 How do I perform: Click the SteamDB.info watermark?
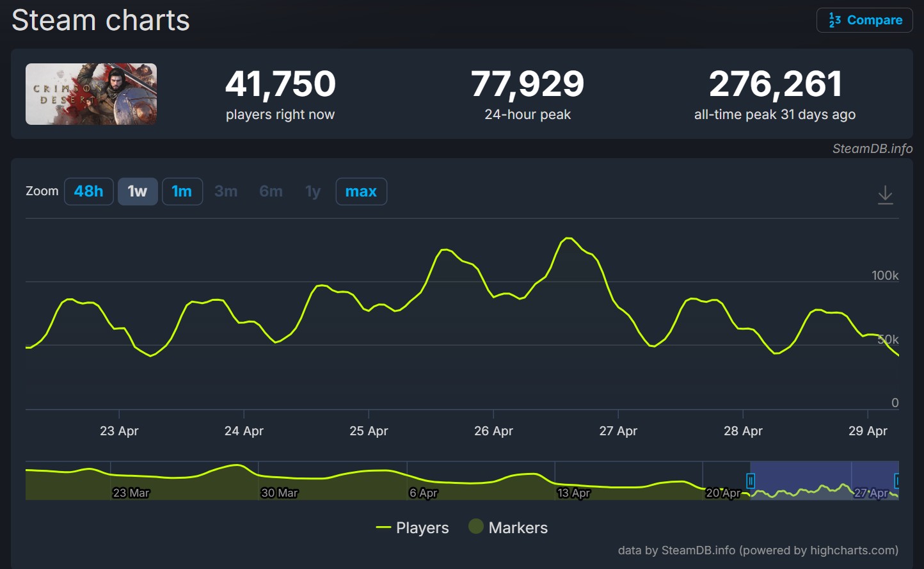click(x=872, y=148)
